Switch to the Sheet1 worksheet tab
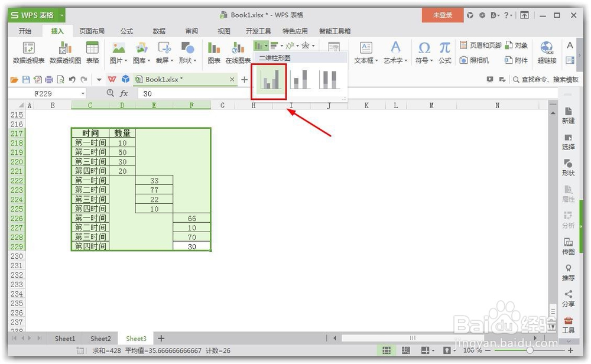The width and height of the screenshot is (591, 364). (x=64, y=338)
